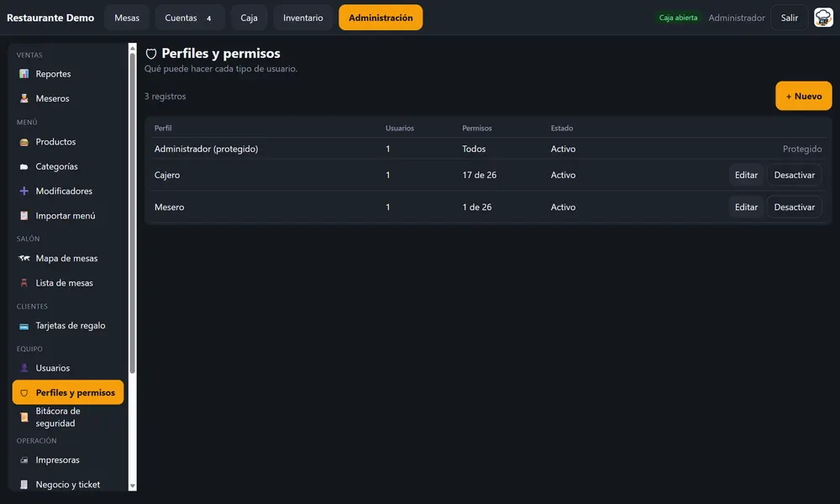840x504 pixels.
Task: Go to Impresoras in the sidebar
Action: pos(68,460)
